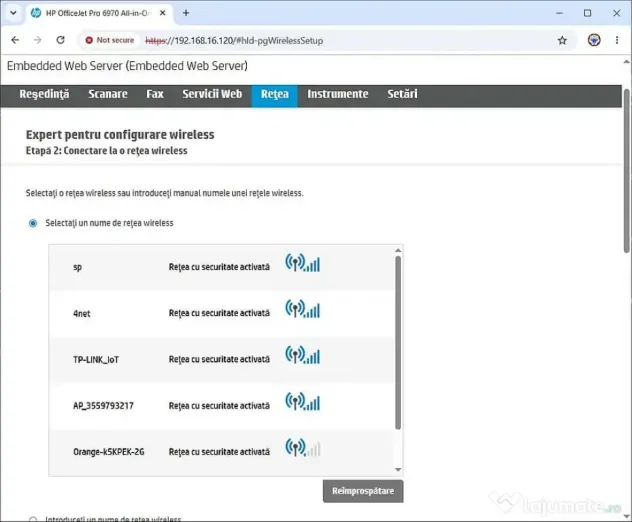Click signal strength icon for sp
This screenshot has width=632, height=522.
[x=302, y=263]
